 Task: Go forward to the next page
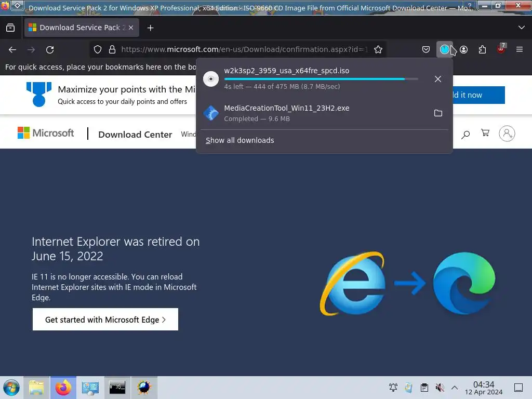(31, 49)
